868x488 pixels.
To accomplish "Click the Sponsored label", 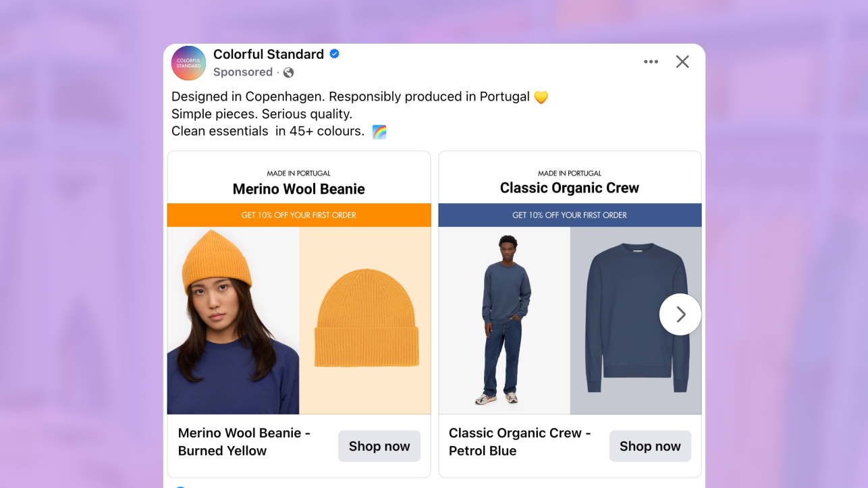I will coord(243,72).
